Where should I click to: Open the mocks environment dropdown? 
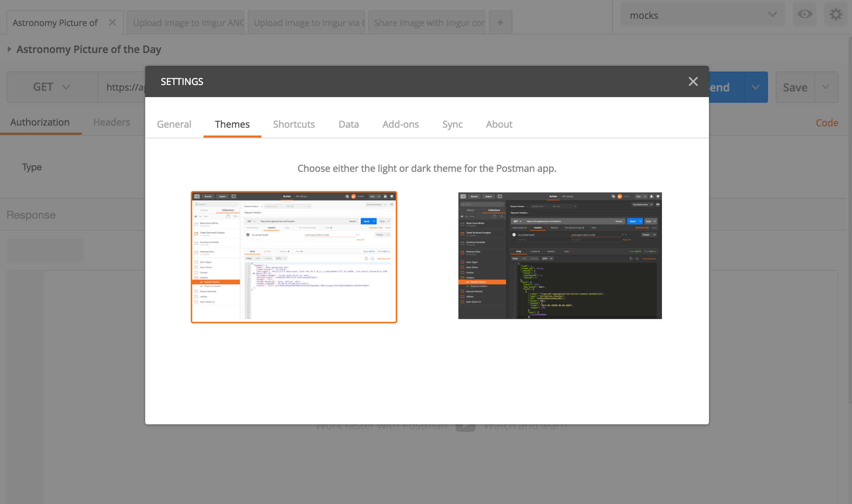pyautogui.click(x=703, y=15)
